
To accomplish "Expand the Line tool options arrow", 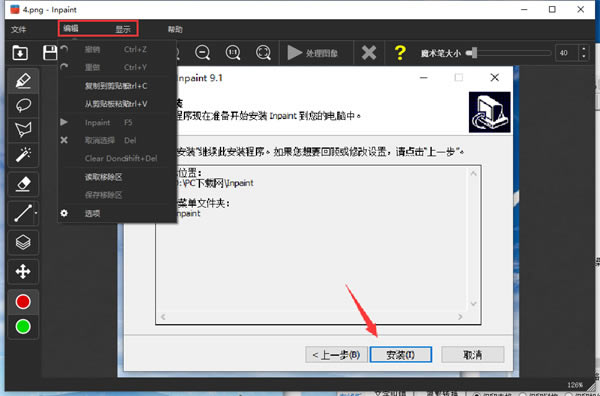I will 36,213.
